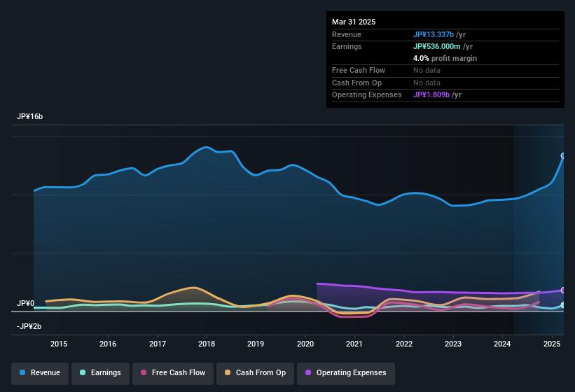The height and width of the screenshot is (392, 575).
Task: Toggle the Free Cash Flow legend series
Action: [x=173, y=373]
